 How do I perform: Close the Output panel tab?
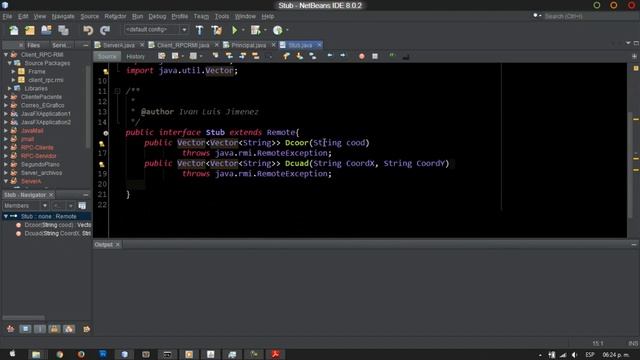(x=118, y=244)
